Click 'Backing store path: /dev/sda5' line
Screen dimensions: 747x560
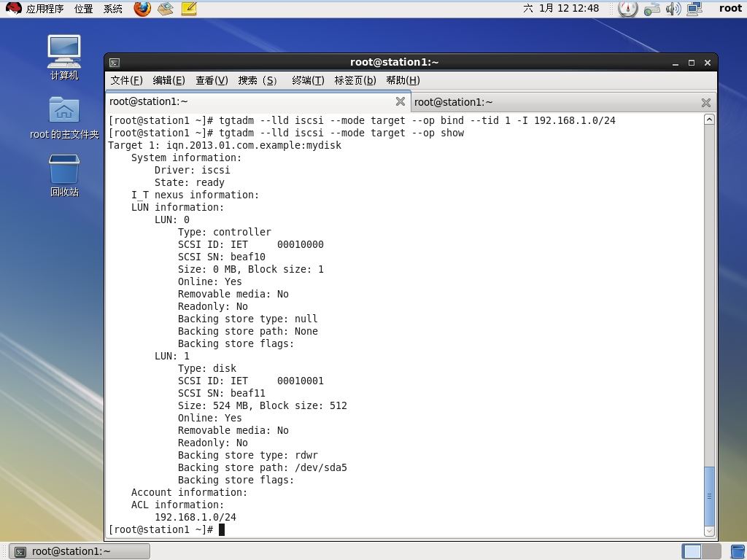(263, 467)
